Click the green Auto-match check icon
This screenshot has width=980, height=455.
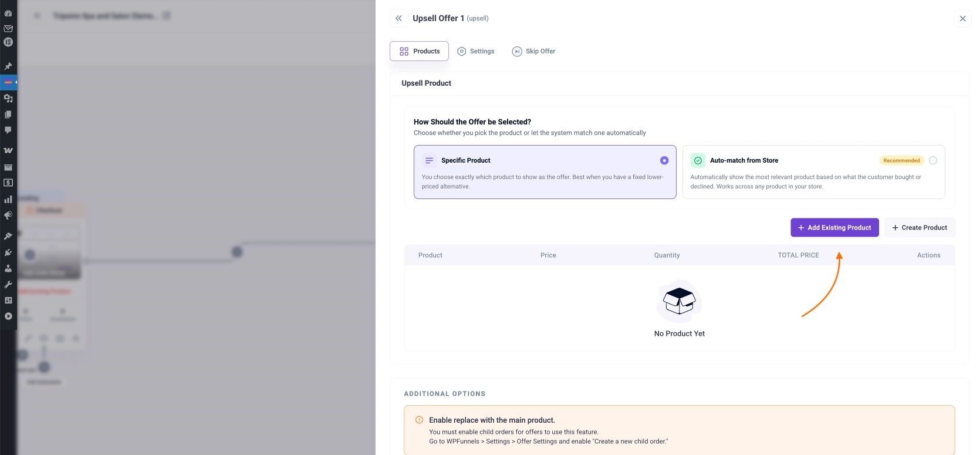coord(698,160)
